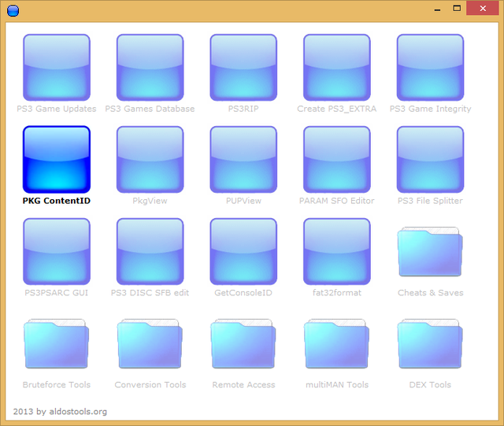The width and height of the screenshot is (504, 426).
Task: Open the PS3 Game Updates tool icon
Action: click(x=57, y=68)
